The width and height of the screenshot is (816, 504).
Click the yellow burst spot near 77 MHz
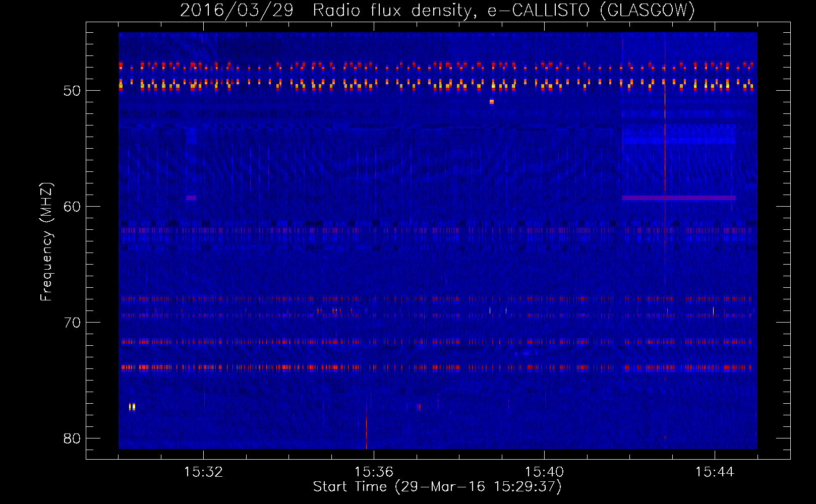[132, 407]
